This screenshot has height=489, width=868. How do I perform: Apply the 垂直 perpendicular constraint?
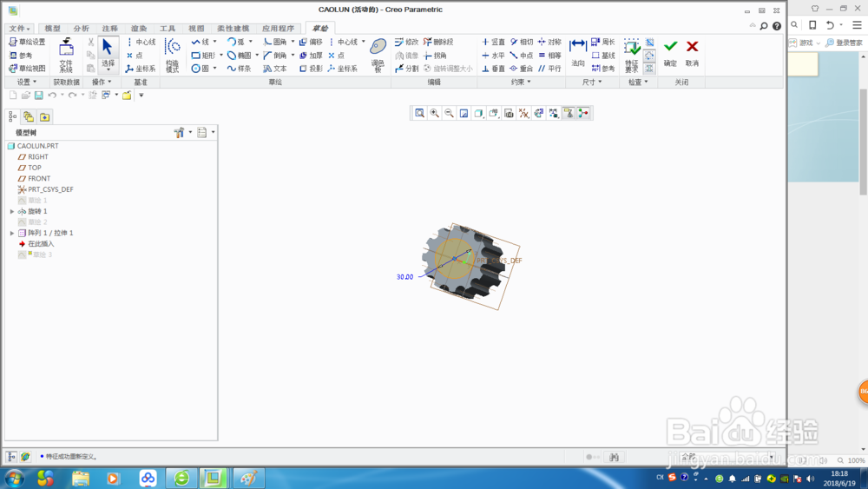[493, 69]
